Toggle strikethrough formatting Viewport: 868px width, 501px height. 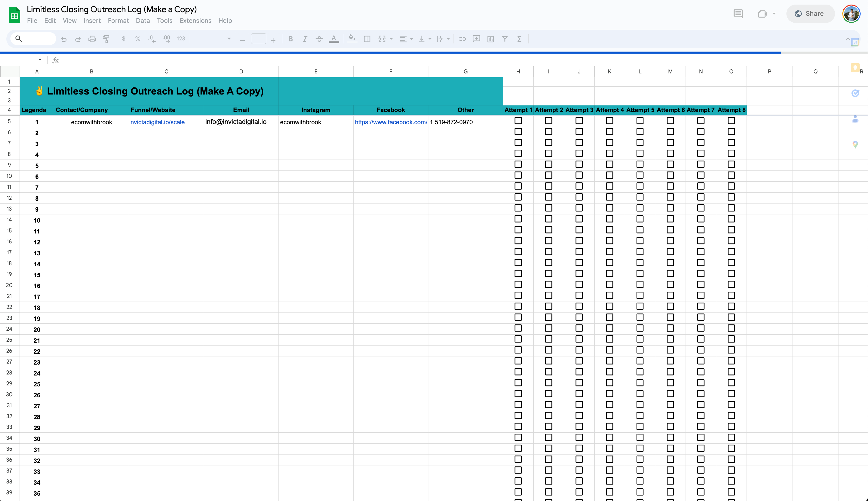point(319,39)
